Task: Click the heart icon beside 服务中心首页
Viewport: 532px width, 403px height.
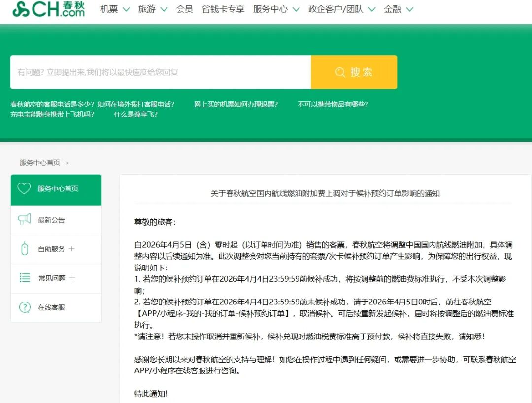Action: pyautogui.click(x=24, y=188)
